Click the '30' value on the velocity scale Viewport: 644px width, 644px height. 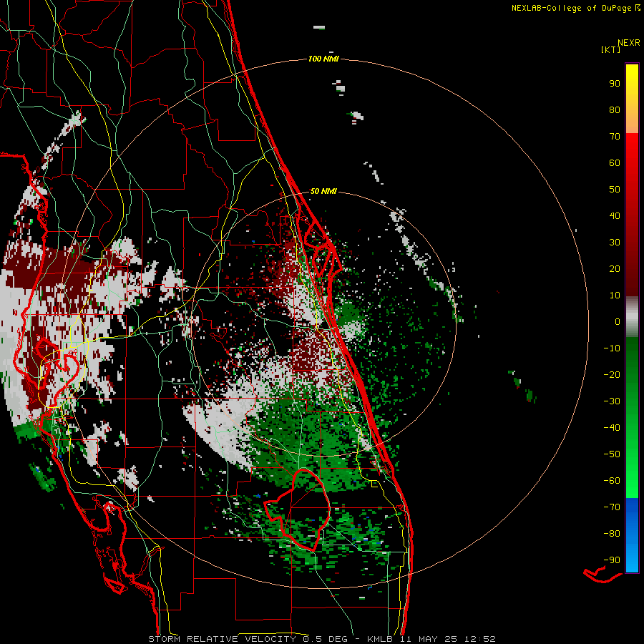coord(615,243)
